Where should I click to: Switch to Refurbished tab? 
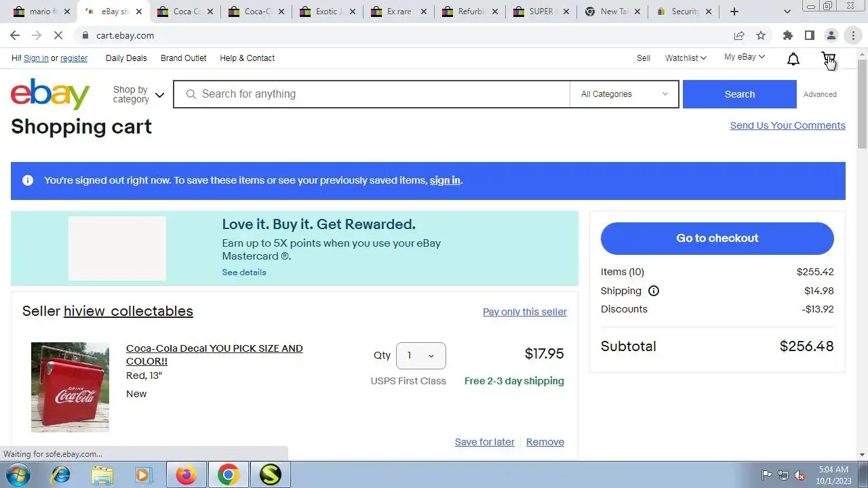469,12
